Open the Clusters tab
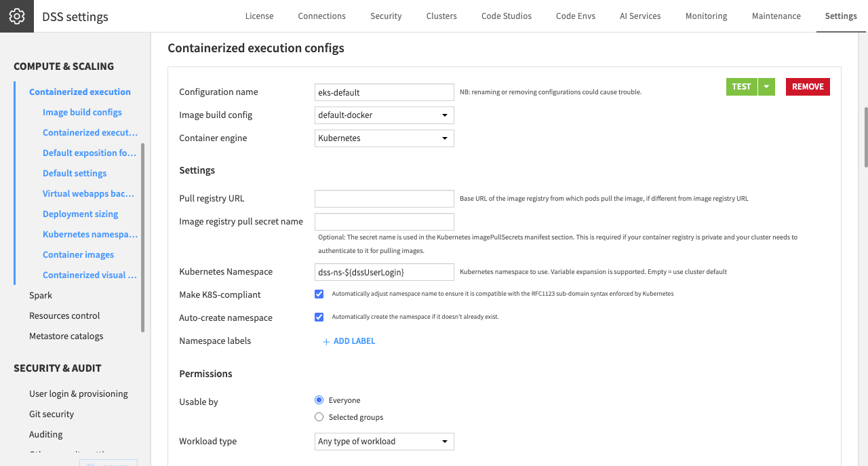Screen dimensions: 868x466 click(441, 16)
